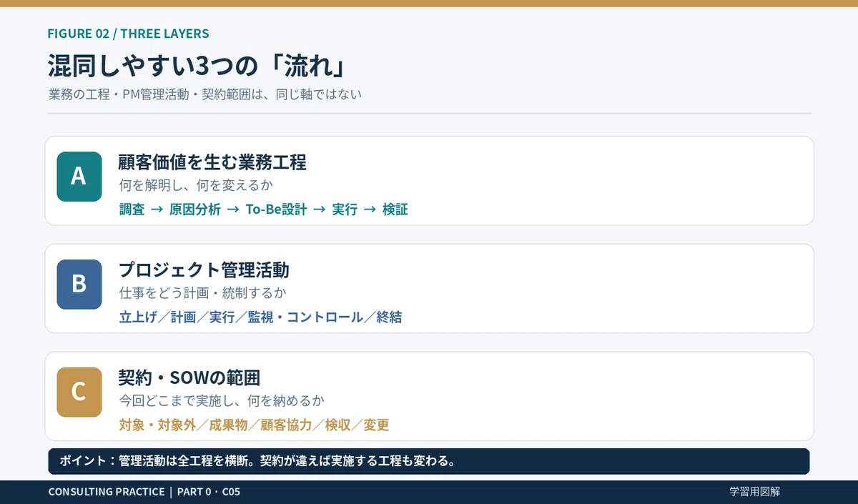
Task: Click the 原因分析 step in flow A
Action: pyautogui.click(x=195, y=209)
